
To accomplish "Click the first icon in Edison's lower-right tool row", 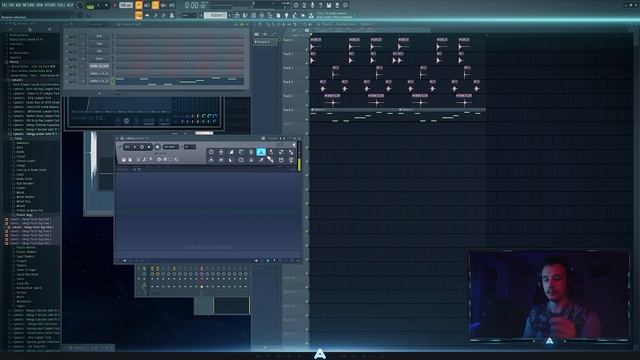I will click(211, 160).
